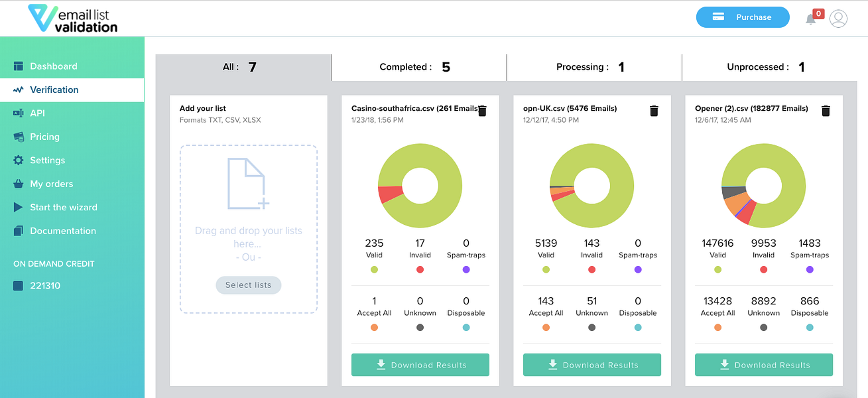Click the 8892 Unknown count

click(x=763, y=301)
